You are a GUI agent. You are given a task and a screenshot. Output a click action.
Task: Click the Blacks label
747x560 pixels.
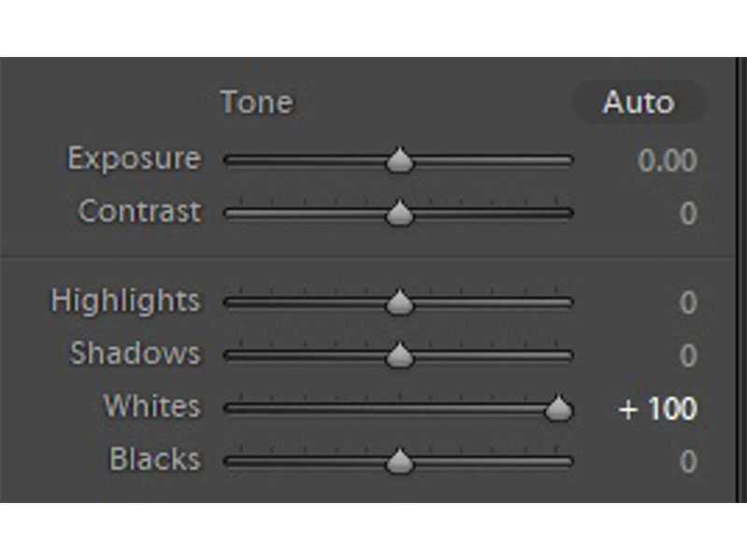tap(154, 459)
